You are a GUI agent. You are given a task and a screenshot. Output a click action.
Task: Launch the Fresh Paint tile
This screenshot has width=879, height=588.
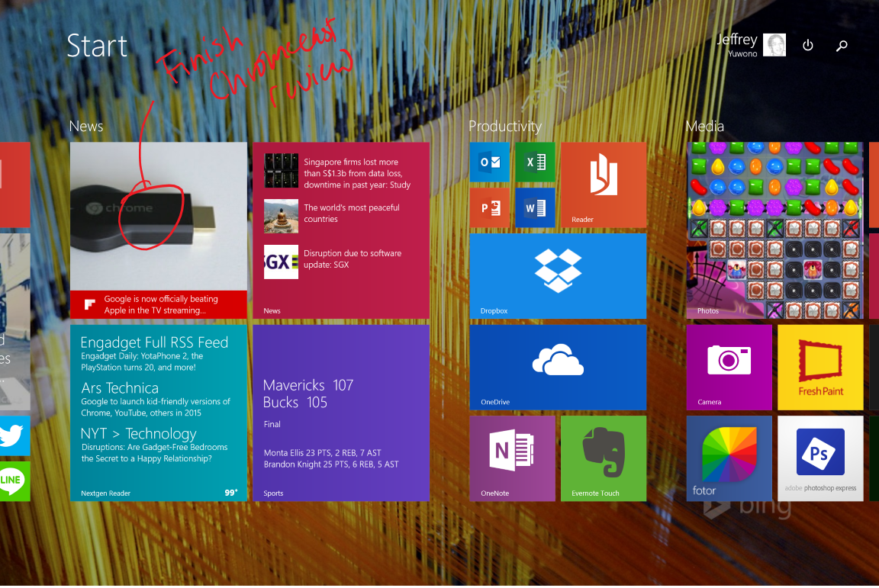pos(820,367)
